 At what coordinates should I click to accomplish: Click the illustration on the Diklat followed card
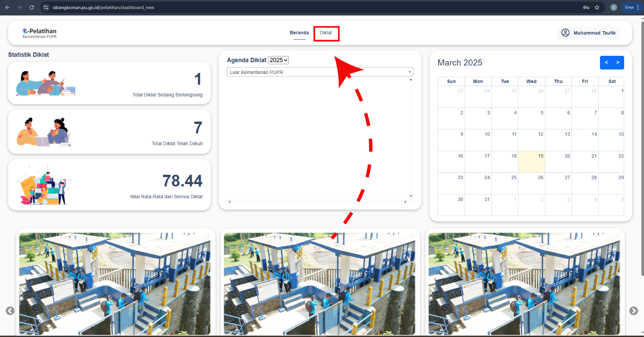point(44,132)
